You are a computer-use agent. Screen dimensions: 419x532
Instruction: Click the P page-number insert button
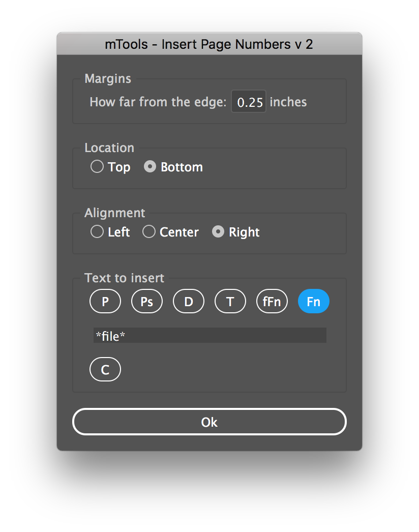[x=105, y=302]
